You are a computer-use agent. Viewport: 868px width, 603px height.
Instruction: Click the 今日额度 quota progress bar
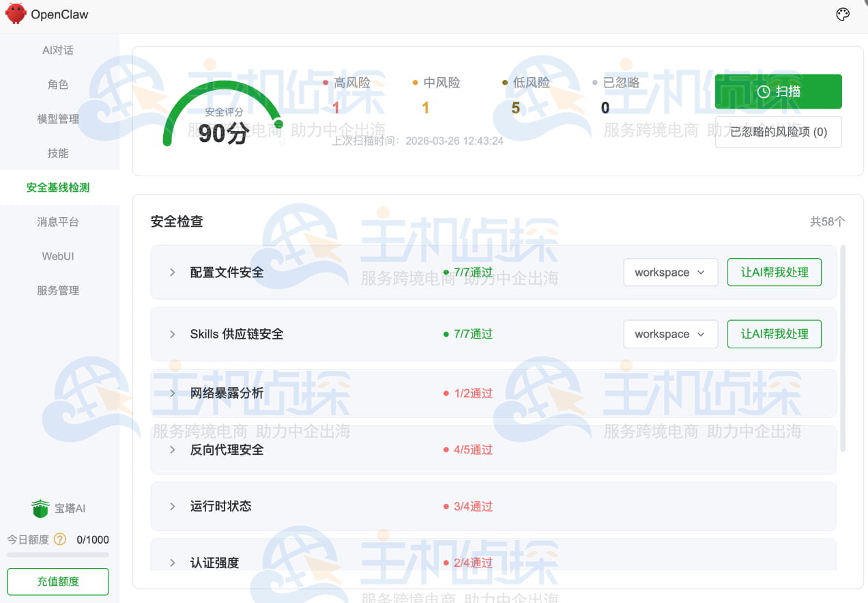point(57,555)
